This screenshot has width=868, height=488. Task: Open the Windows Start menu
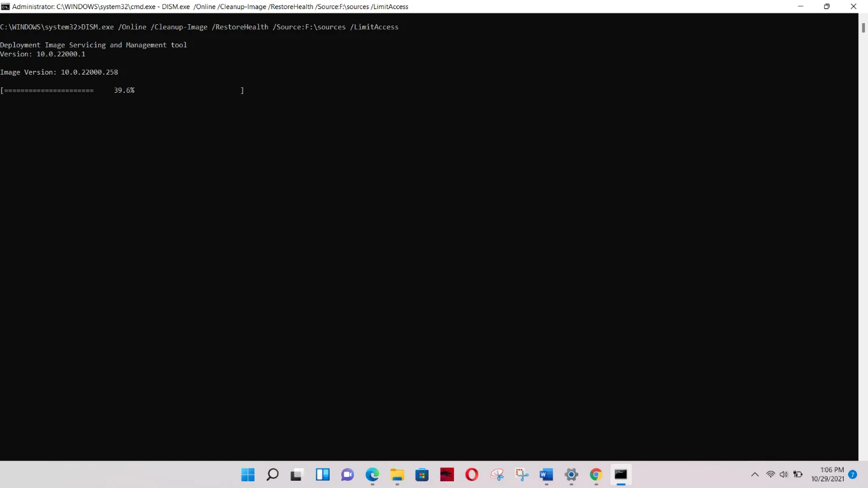(248, 475)
